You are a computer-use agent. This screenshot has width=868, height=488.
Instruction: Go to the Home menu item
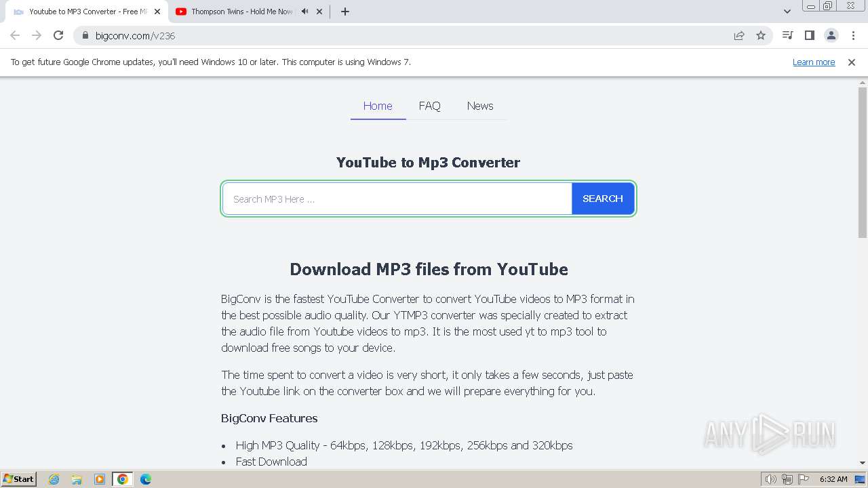(x=378, y=106)
